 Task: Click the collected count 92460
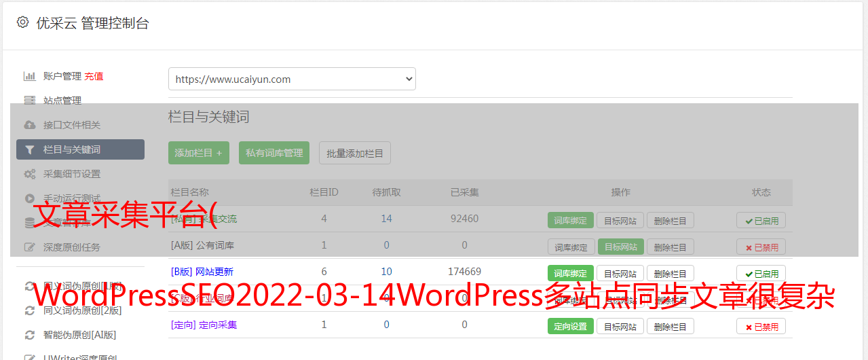coord(464,219)
